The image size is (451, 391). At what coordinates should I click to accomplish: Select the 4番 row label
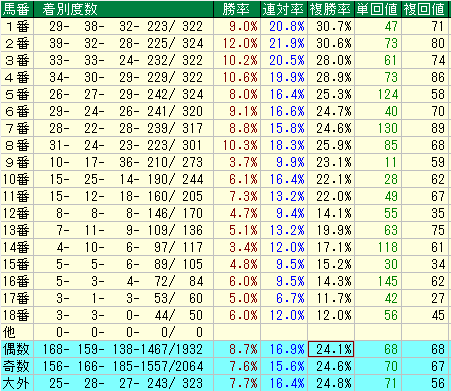[x=17, y=77]
